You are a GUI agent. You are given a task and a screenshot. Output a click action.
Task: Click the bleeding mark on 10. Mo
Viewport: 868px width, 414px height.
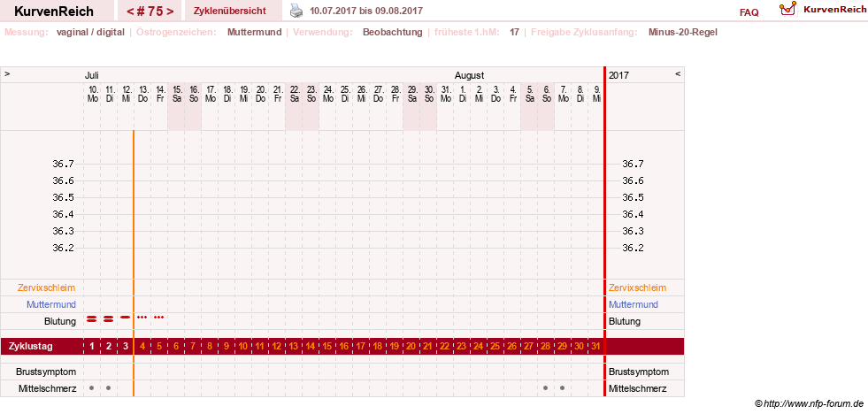click(x=92, y=318)
